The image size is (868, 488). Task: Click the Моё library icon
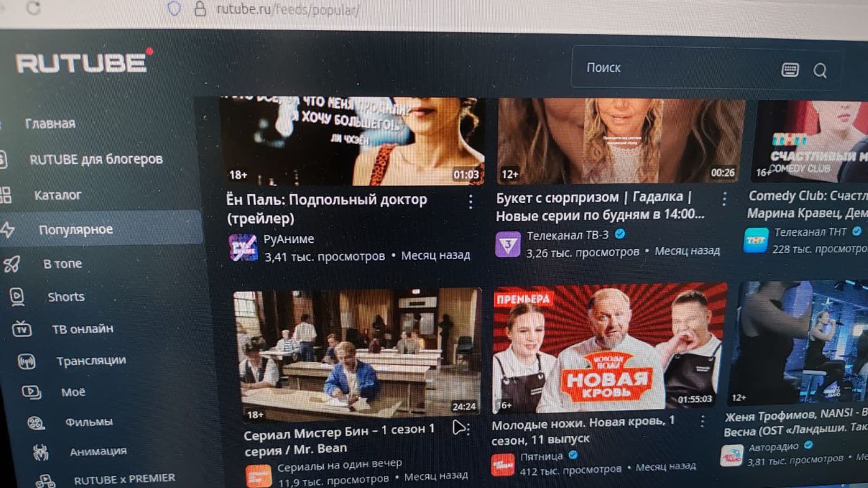pyautogui.click(x=31, y=391)
